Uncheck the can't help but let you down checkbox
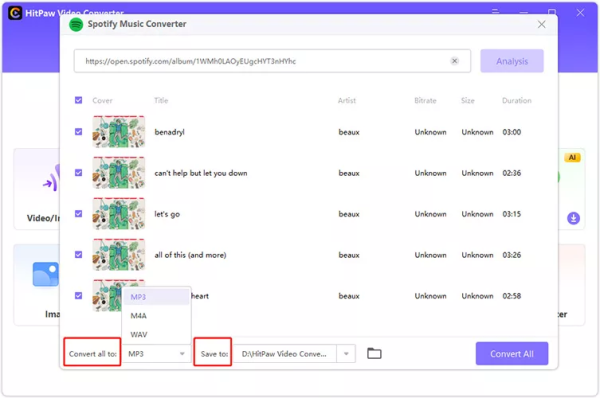The image size is (600, 398). (x=78, y=173)
